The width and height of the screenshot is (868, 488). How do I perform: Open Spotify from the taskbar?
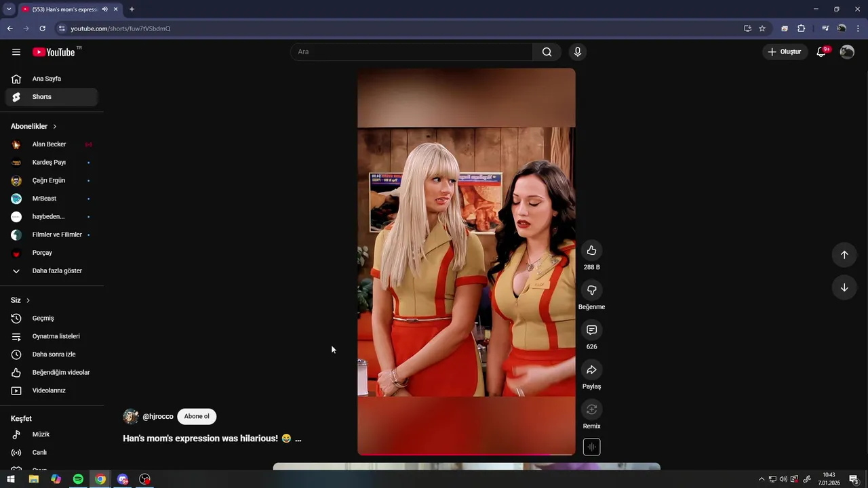(78, 479)
